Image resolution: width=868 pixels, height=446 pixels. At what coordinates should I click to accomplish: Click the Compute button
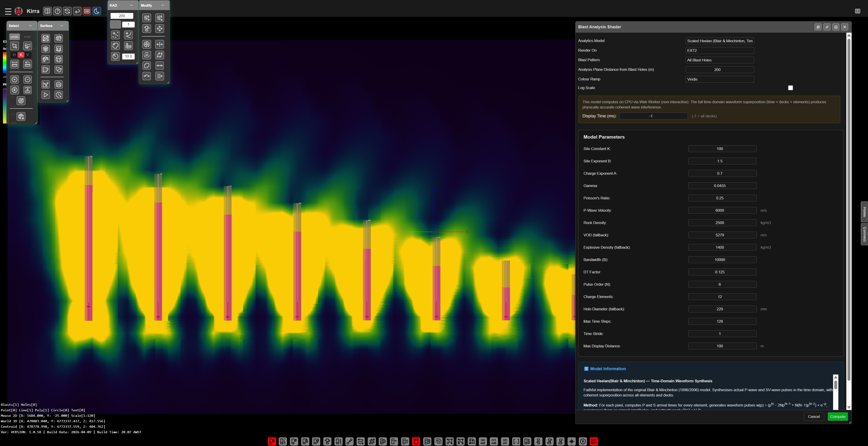[838, 417]
